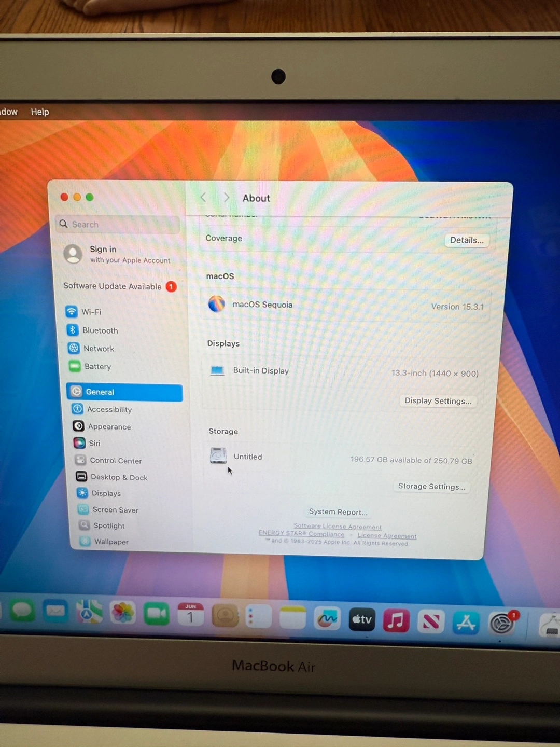Open the License Agreement link beside ENERGY STAR
The image size is (560, 747).
tap(387, 536)
